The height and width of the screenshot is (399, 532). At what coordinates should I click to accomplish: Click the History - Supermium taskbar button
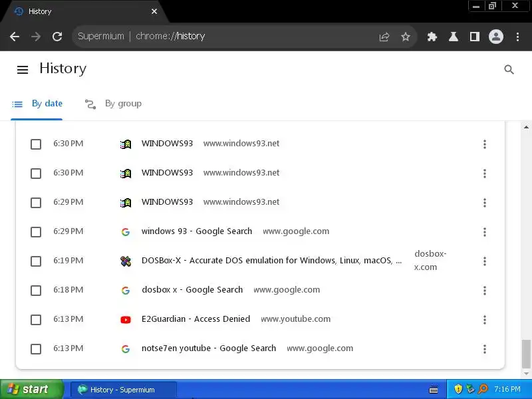pos(124,390)
